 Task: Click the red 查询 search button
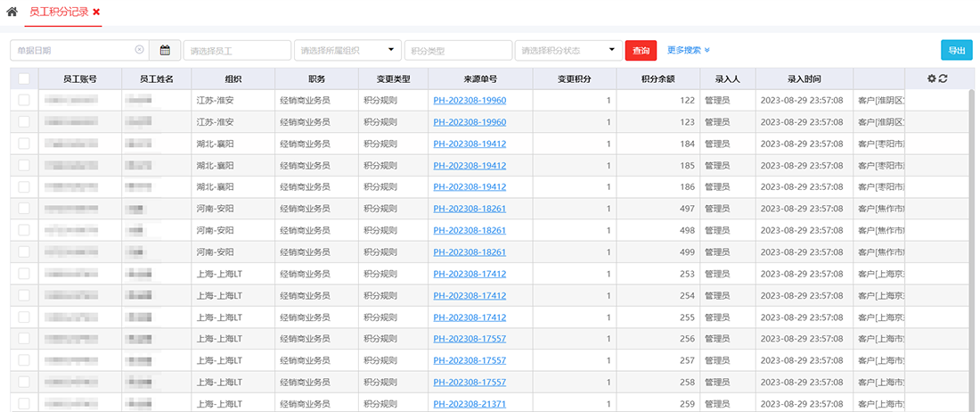pos(641,51)
